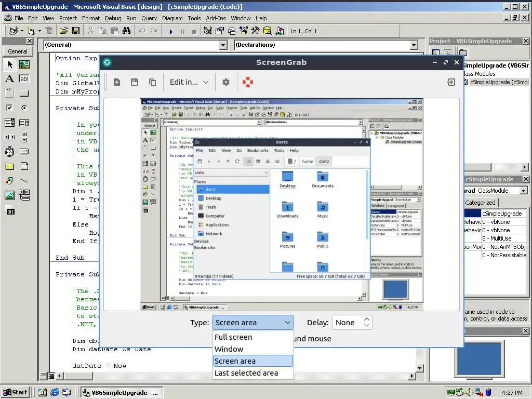532x399 pixels.
Task: Open the Debug menu
Action: 113,18
